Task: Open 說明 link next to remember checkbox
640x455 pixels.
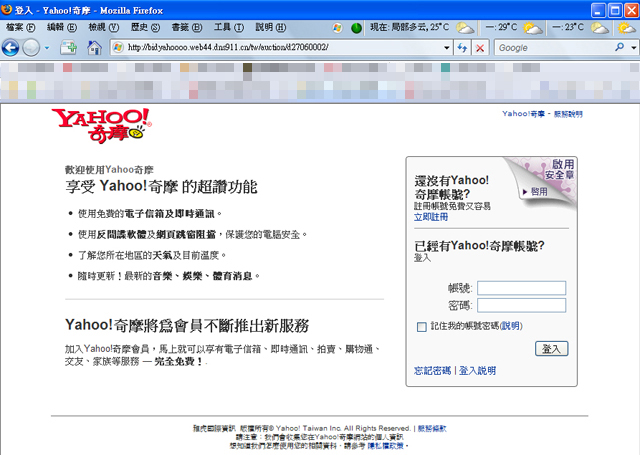Action: tap(511, 326)
